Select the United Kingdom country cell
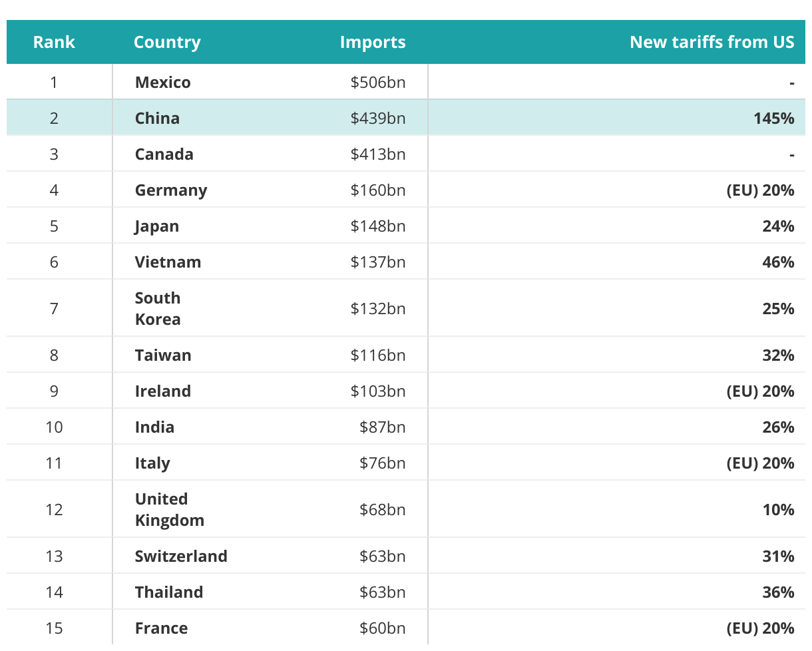Image resolution: width=812 pixels, height=651 pixels. [x=170, y=510]
